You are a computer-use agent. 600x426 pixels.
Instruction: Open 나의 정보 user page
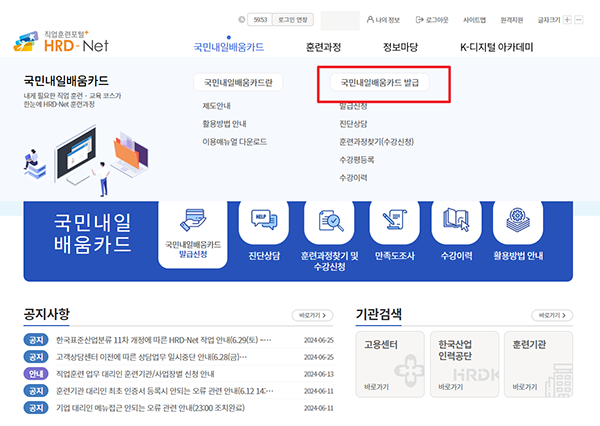coord(383,20)
